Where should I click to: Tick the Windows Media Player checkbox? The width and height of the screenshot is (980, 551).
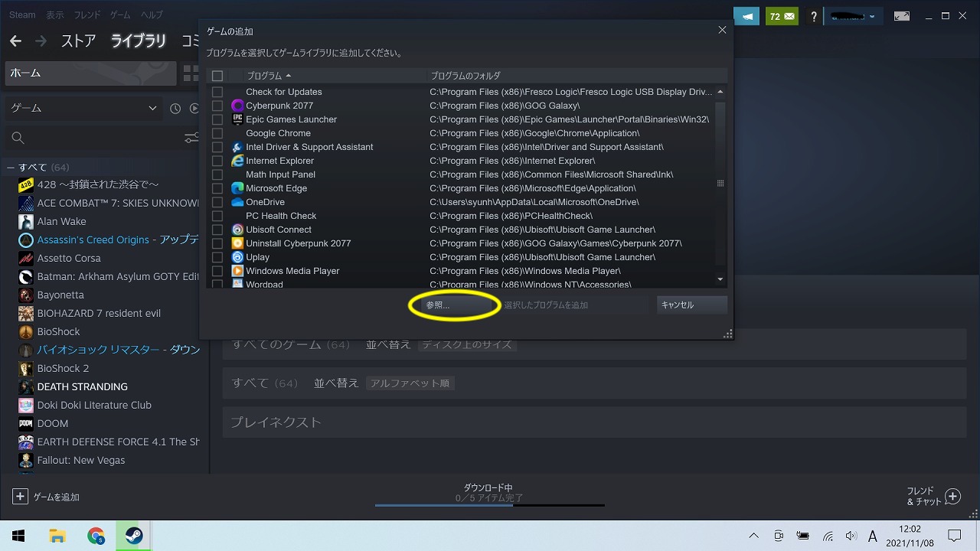[x=217, y=271]
